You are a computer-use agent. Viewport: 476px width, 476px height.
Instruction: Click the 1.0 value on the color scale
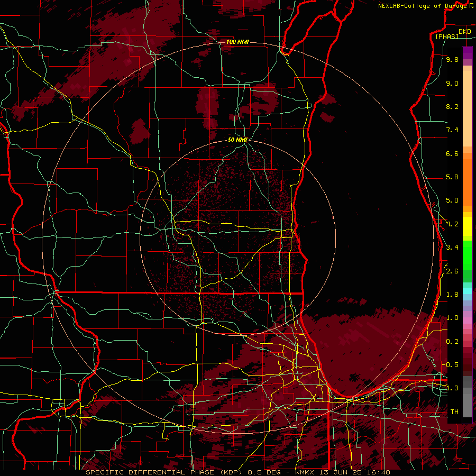click(x=452, y=318)
